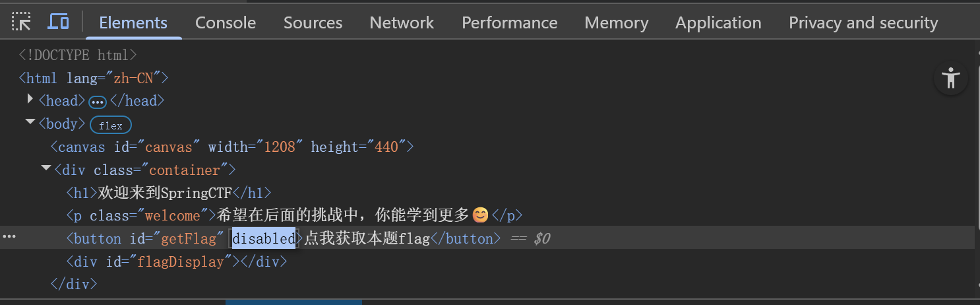
Task: Go to the Network tab
Action: [x=402, y=22]
